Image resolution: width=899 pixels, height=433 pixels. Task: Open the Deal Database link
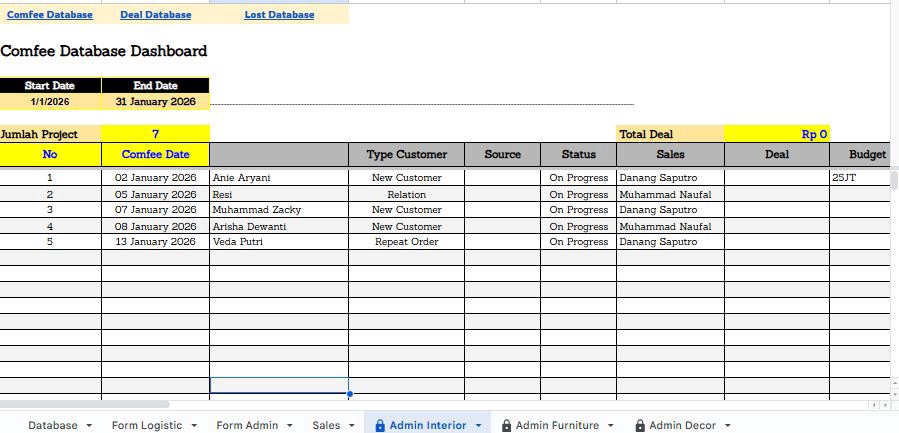[155, 15]
